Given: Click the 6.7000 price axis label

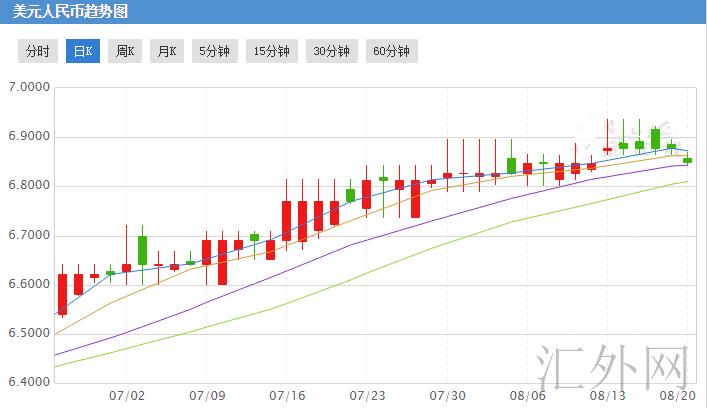Looking at the screenshot, I should click(x=28, y=235).
